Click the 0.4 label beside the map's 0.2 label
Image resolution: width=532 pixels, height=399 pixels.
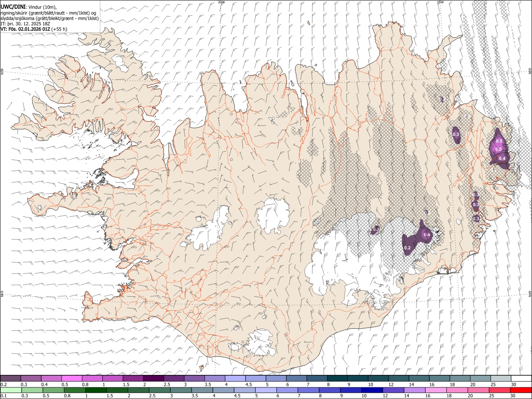[426, 235]
